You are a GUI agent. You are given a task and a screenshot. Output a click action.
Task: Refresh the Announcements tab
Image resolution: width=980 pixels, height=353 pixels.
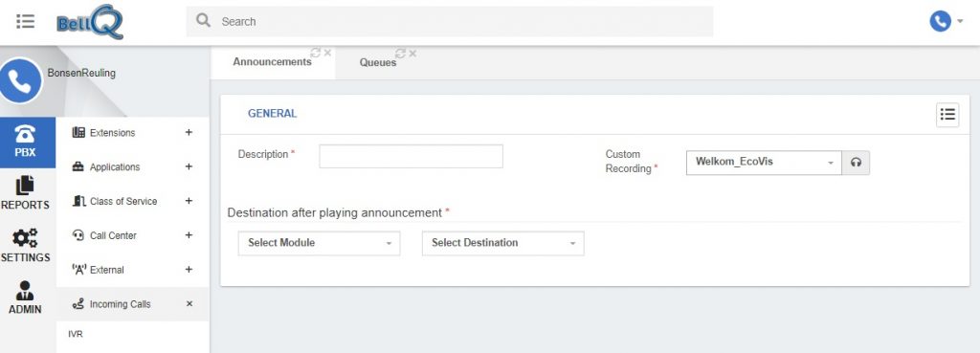pyautogui.click(x=316, y=54)
